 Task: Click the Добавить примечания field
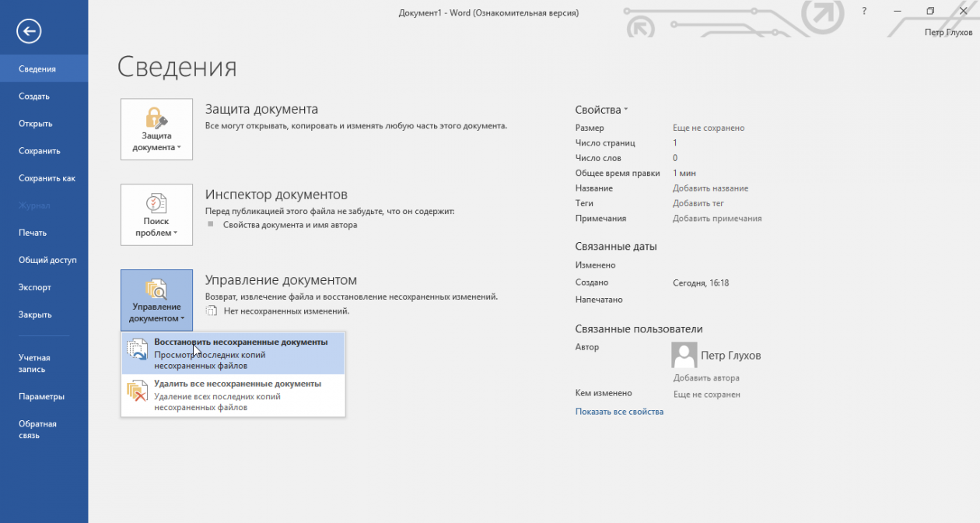717,219
